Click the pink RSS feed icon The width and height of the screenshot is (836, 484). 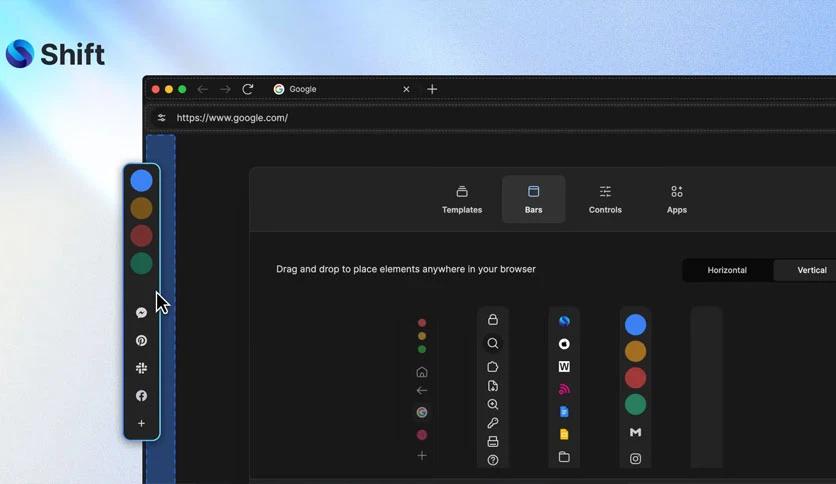564,389
